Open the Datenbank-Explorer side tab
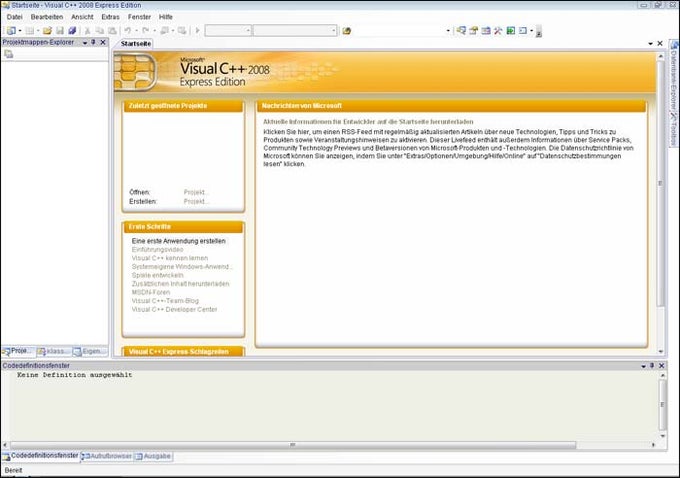The image size is (680, 478). tap(674, 76)
